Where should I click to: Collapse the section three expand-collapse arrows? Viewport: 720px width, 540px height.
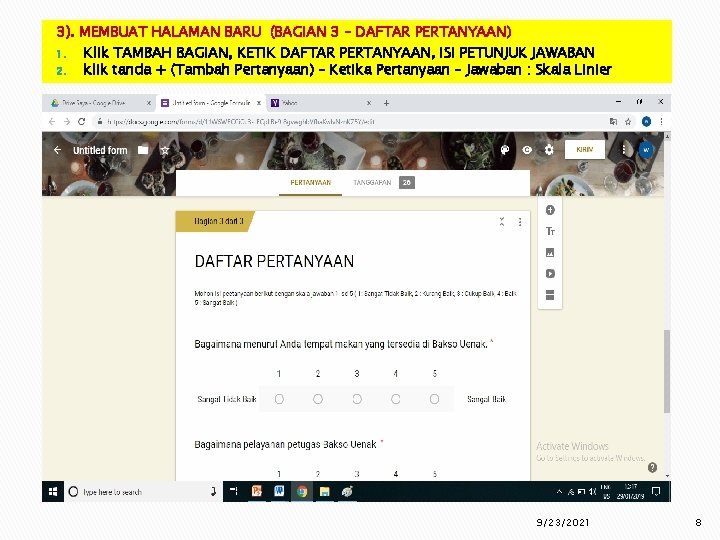[x=502, y=222]
